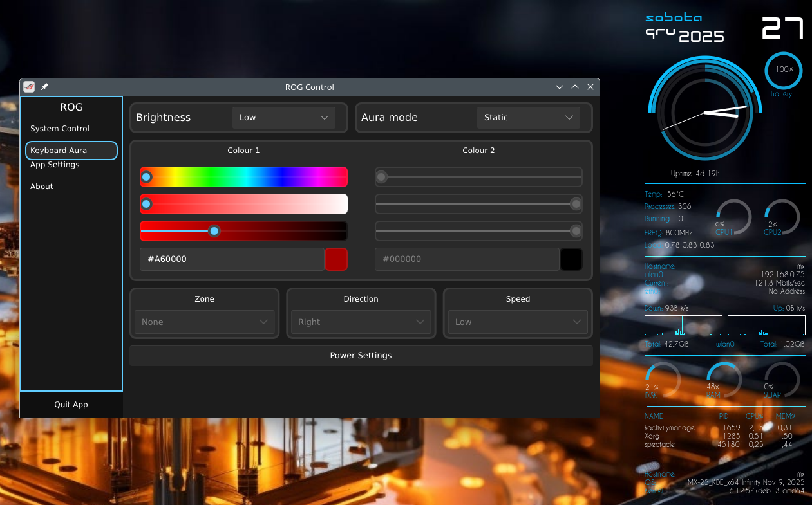The width and height of the screenshot is (812, 505).
Task: Click the Colour 2 hue slider
Action: click(x=478, y=177)
